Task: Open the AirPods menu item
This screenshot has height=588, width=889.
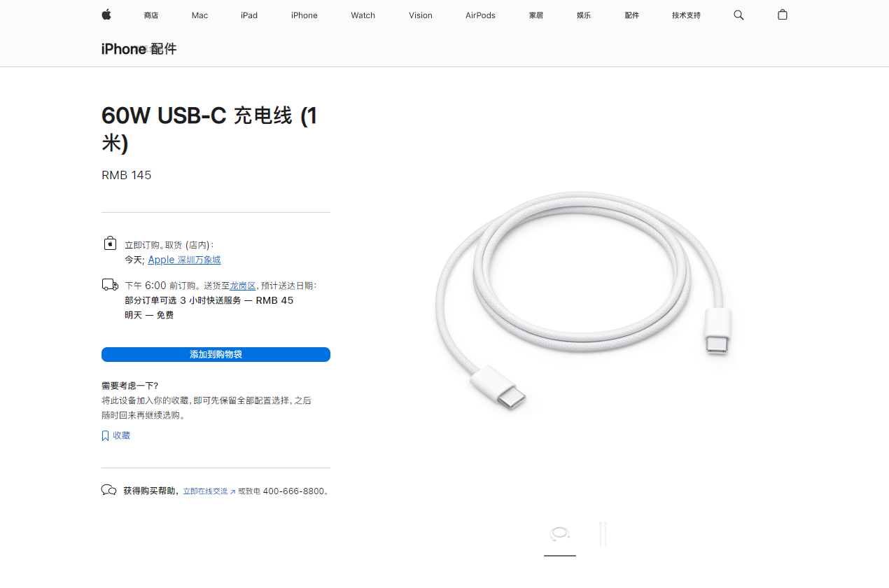Action: (x=480, y=15)
